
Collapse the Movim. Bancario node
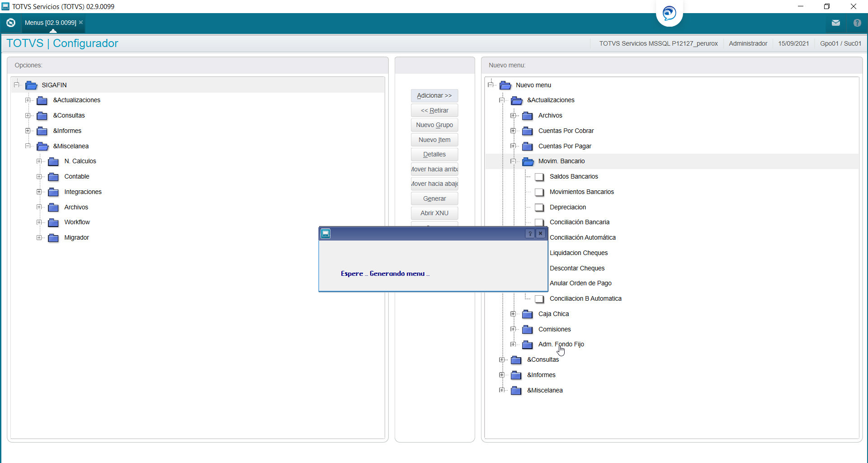point(513,161)
